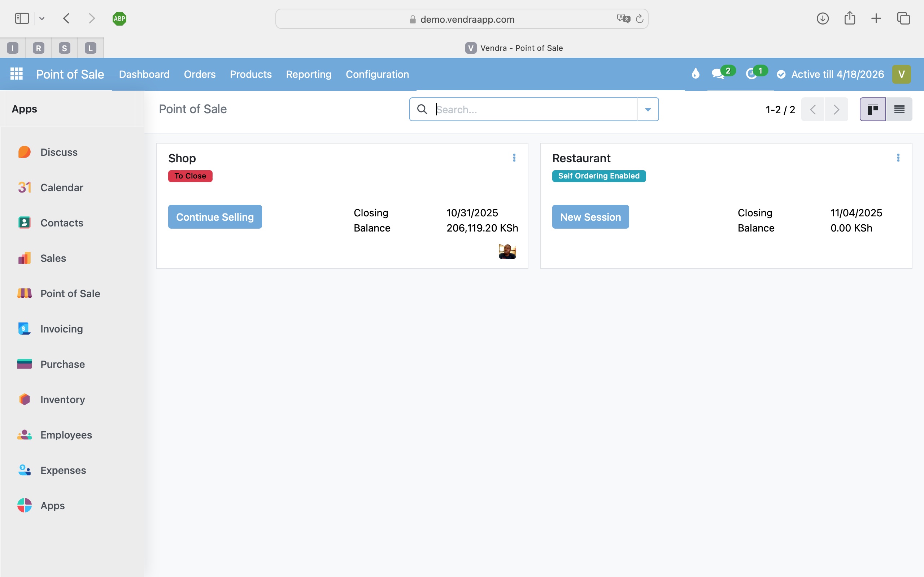Open the activity notifications clock icon
This screenshot has height=577, width=924.
(x=752, y=74)
